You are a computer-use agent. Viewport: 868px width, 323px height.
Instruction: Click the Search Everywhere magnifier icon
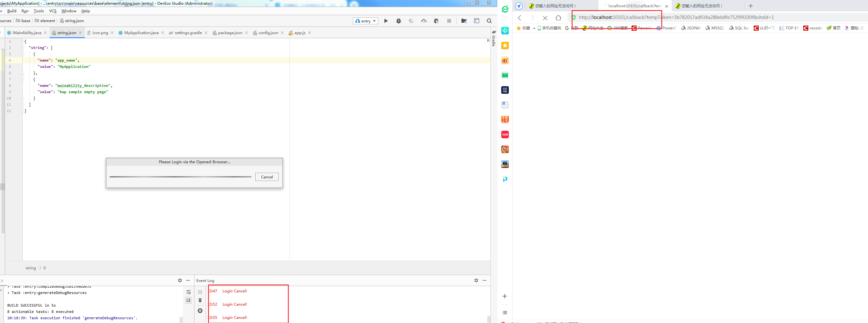[x=489, y=21]
